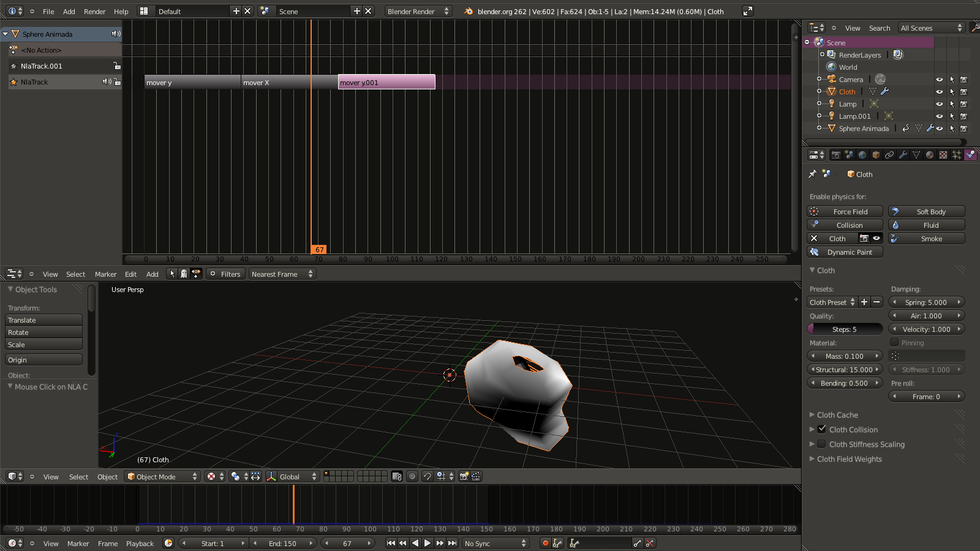Image resolution: width=980 pixels, height=551 pixels.
Task: Toggle the Cloth Collision checkbox
Action: (822, 429)
